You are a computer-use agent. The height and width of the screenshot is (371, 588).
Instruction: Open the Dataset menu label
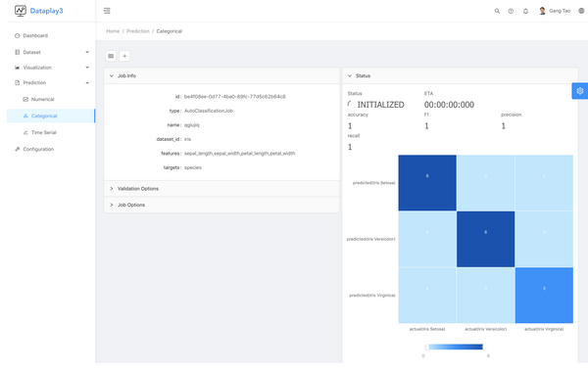32,52
